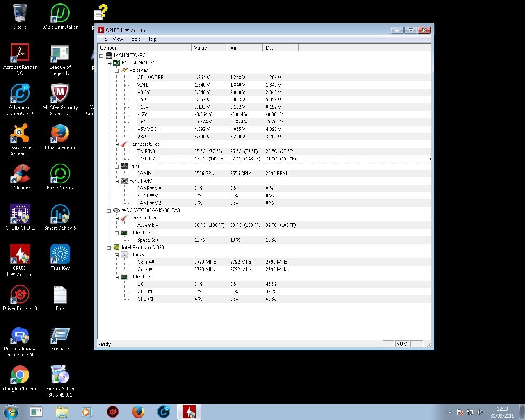Open the Eula text file icon
This screenshot has height=420, width=525.
click(60, 298)
